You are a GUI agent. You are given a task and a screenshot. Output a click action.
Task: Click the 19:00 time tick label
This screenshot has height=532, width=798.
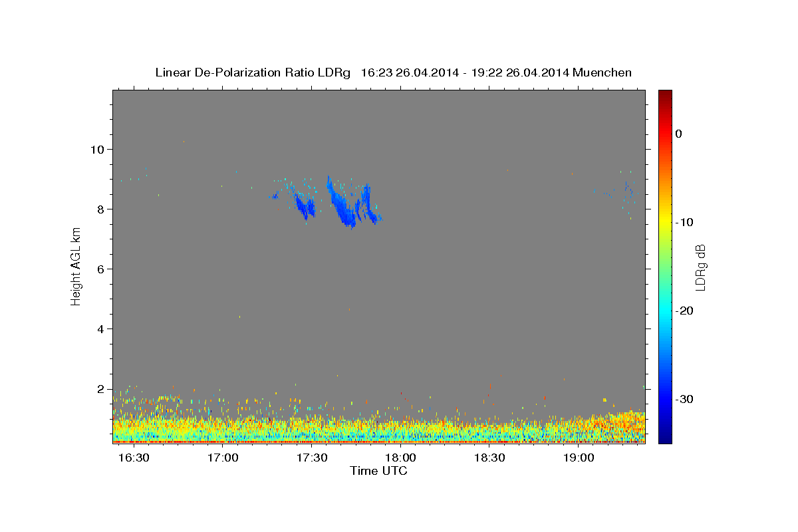click(579, 458)
